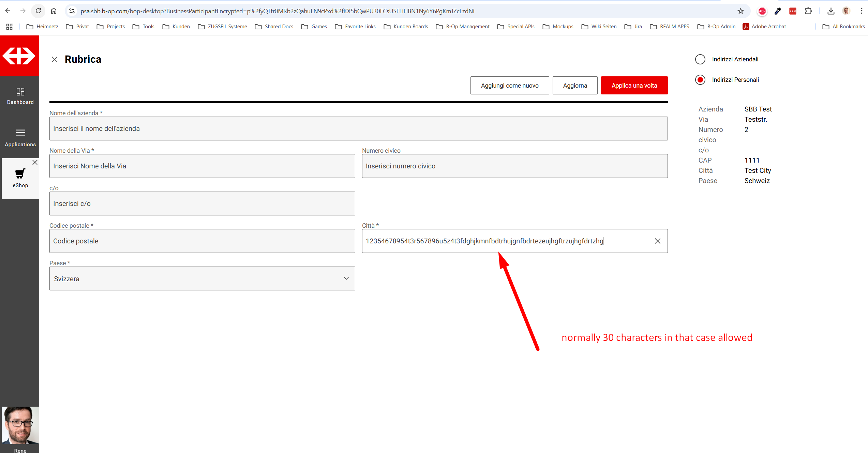The width and height of the screenshot is (868, 453).
Task: Reload the browser page
Action: pyautogui.click(x=38, y=11)
